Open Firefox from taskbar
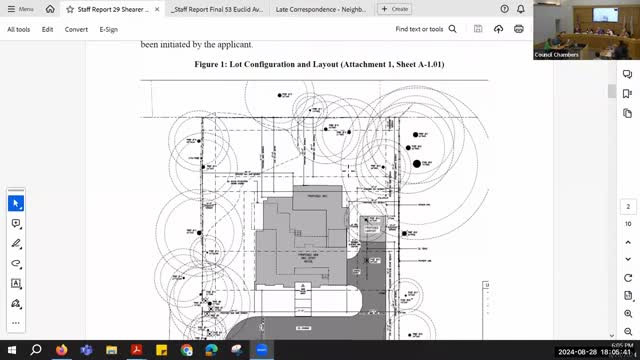The height and width of the screenshot is (360, 640). tap(62, 350)
